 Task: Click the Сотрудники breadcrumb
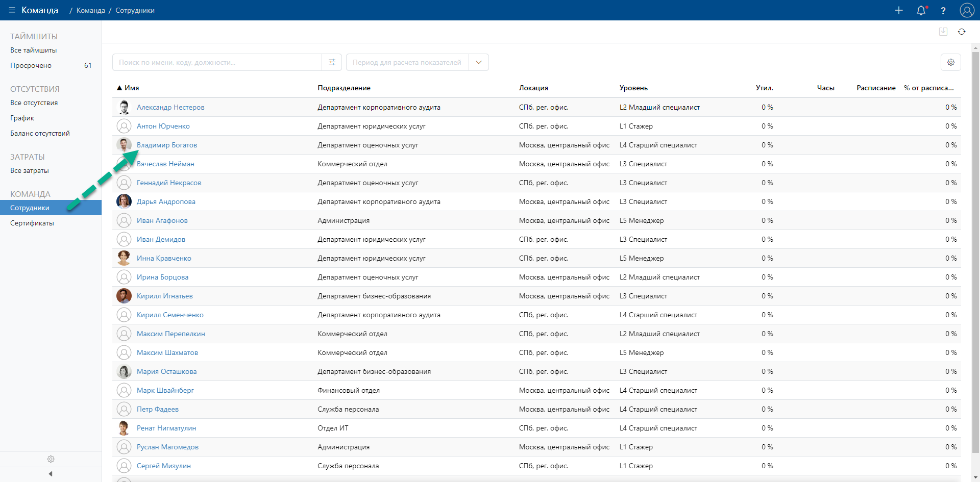(x=135, y=10)
